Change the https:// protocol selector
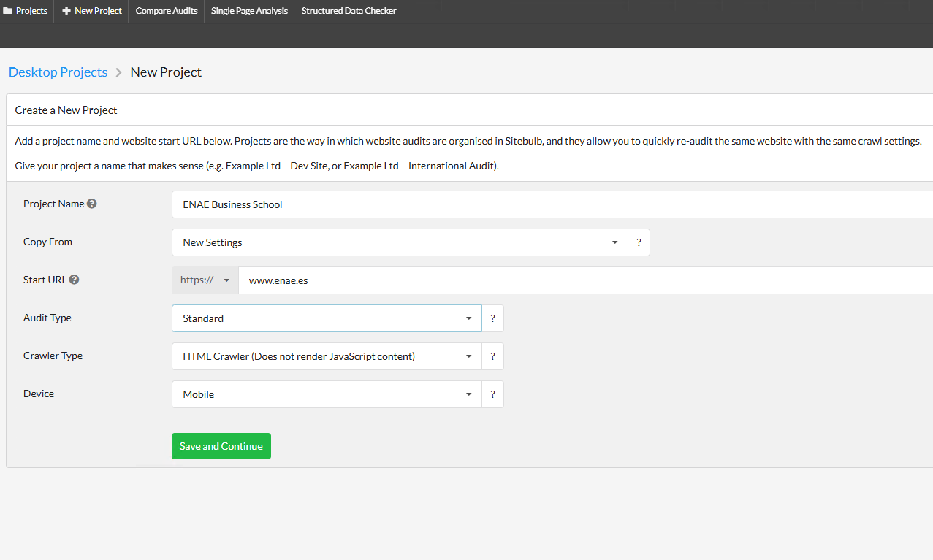This screenshot has height=560, width=933. pos(205,280)
